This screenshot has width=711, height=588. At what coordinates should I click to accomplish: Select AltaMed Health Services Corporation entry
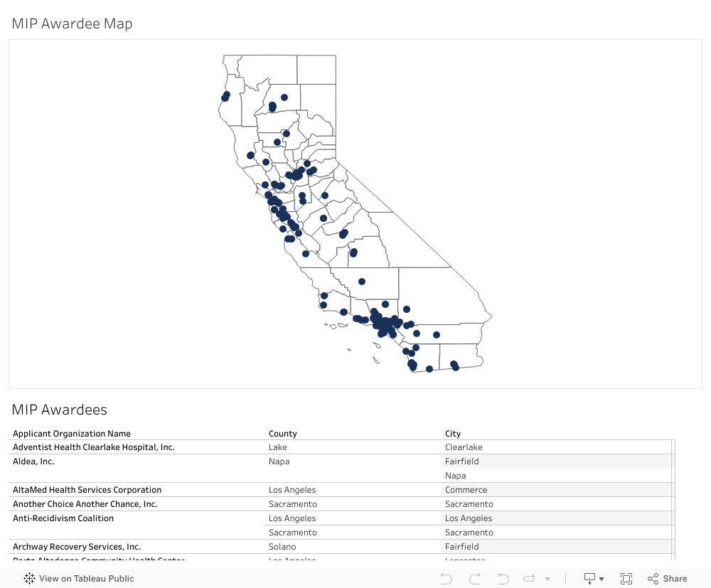coord(87,490)
